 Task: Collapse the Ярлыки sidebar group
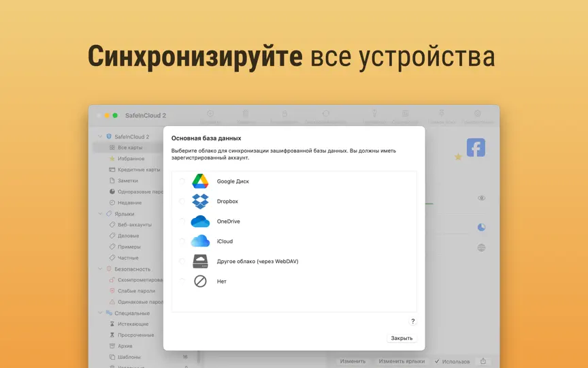[100, 214]
